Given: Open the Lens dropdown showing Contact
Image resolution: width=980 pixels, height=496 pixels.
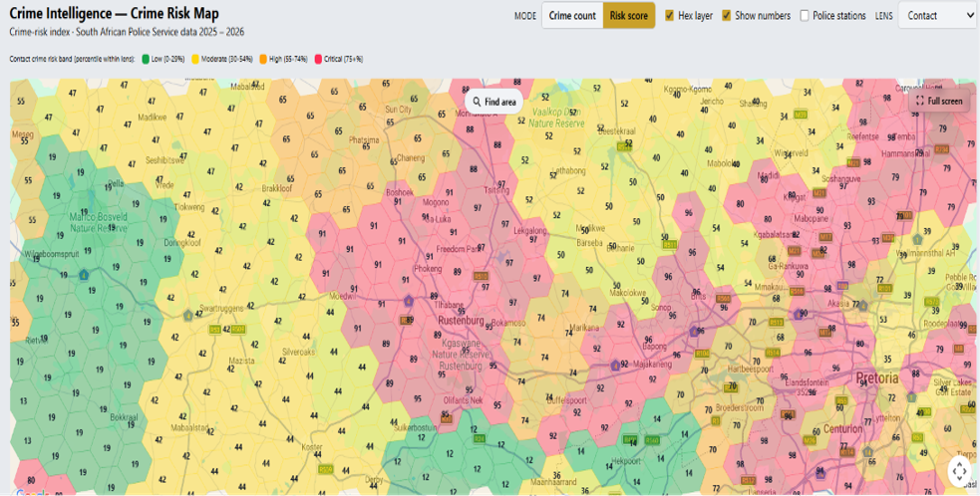Looking at the screenshot, I should [937, 16].
